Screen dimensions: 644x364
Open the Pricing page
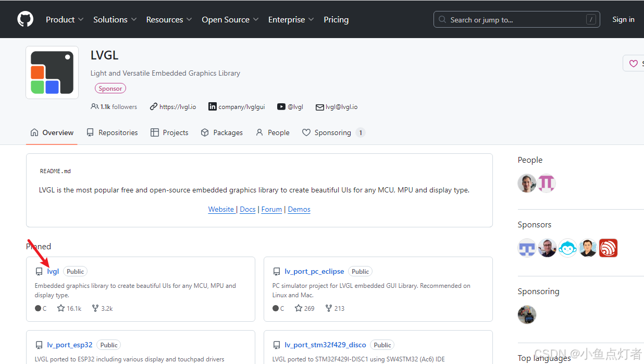tap(336, 19)
